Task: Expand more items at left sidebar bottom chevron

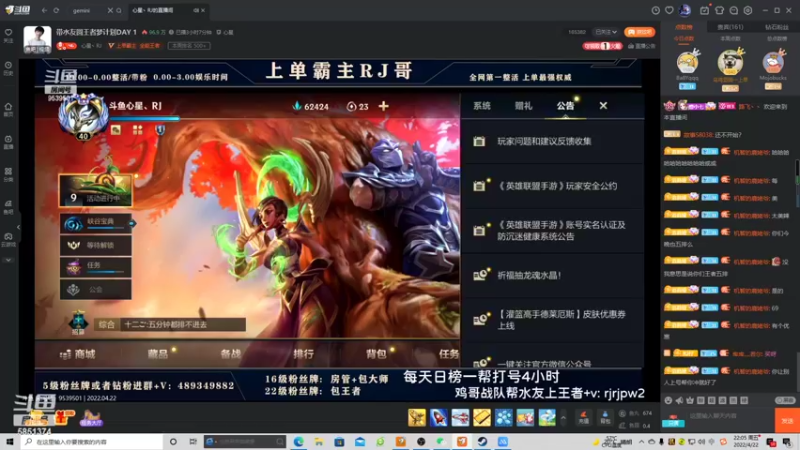Action: click(x=9, y=260)
